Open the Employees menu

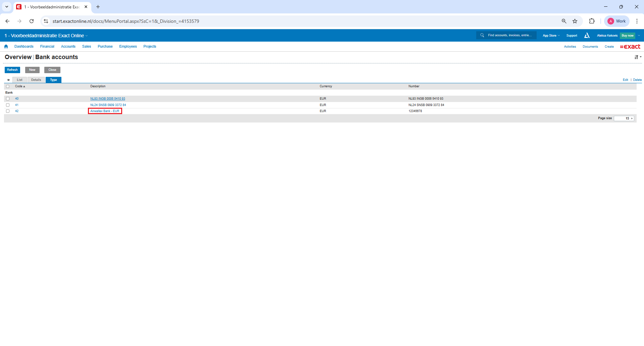[128, 46]
